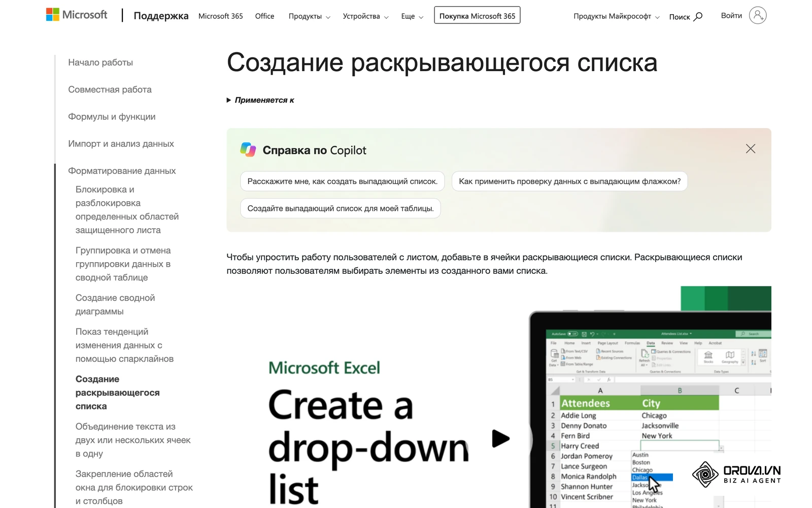
Task: Collapse Форматирование данных sidebar section
Action: (122, 171)
